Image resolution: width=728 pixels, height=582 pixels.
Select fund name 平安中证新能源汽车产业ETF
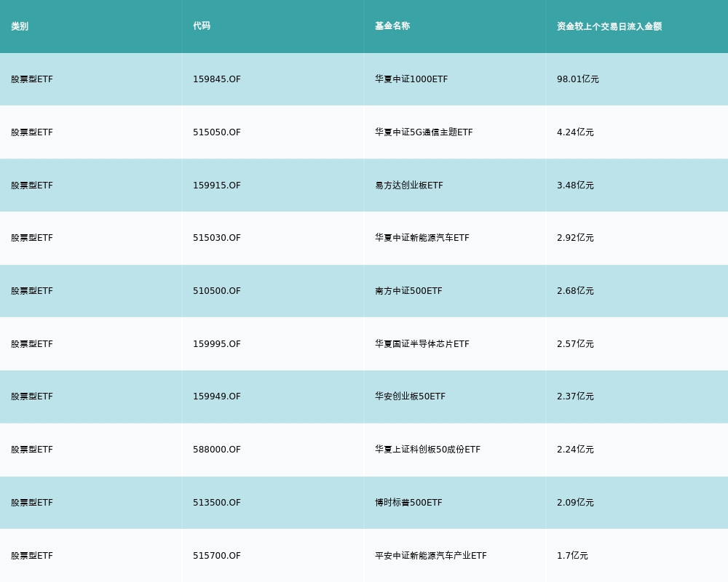pos(431,556)
